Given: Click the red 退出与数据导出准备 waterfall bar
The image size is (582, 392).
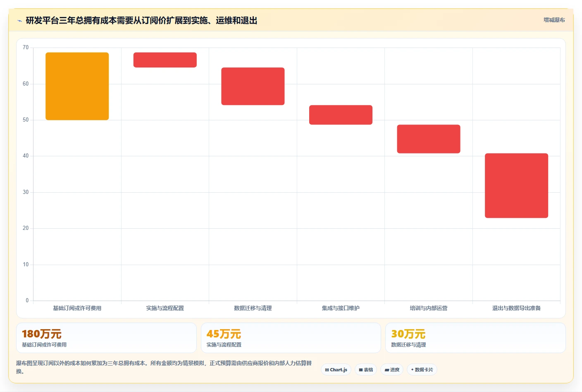Looking at the screenshot, I should click(517, 186).
